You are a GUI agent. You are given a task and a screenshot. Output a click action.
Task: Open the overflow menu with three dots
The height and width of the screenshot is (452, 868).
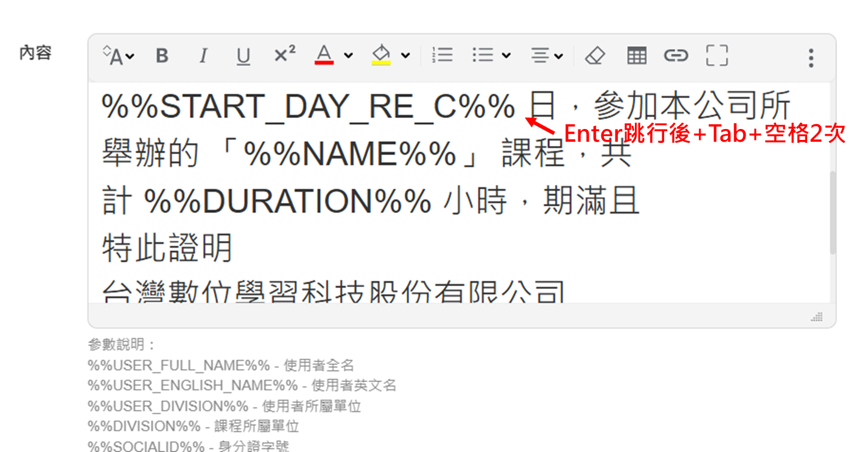tap(810, 57)
